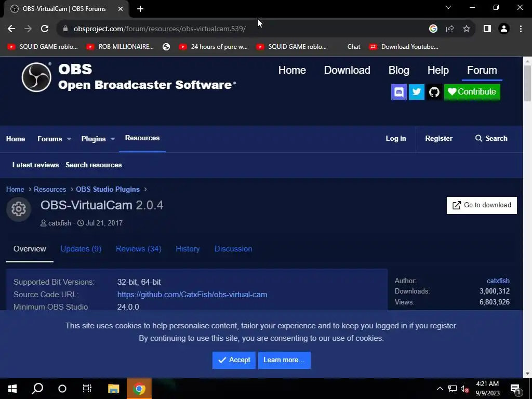Go back with the browser back arrow
Viewport: 532px width, 399px height.
click(11, 29)
